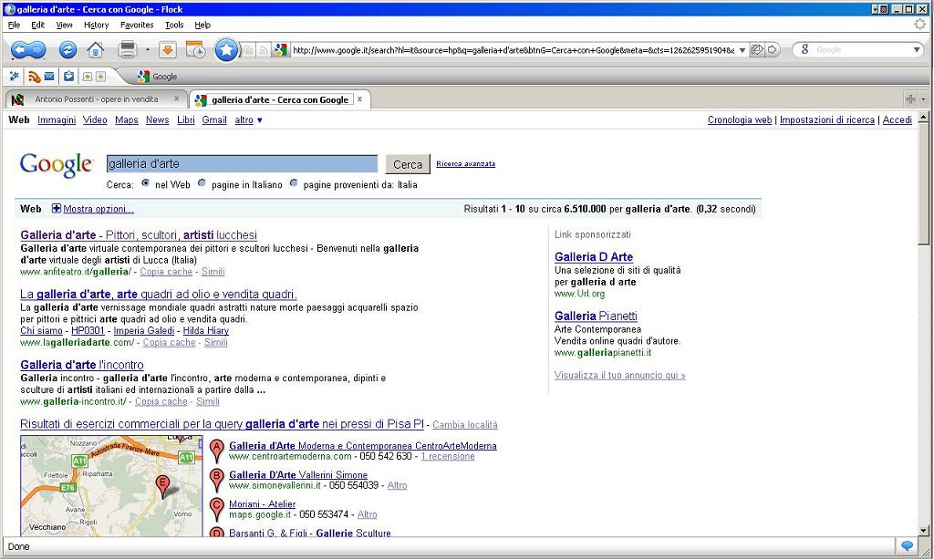This screenshot has width=934, height=560.
Task: Open the small dropdown after the printer icon
Action: pyautogui.click(x=147, y=50)
